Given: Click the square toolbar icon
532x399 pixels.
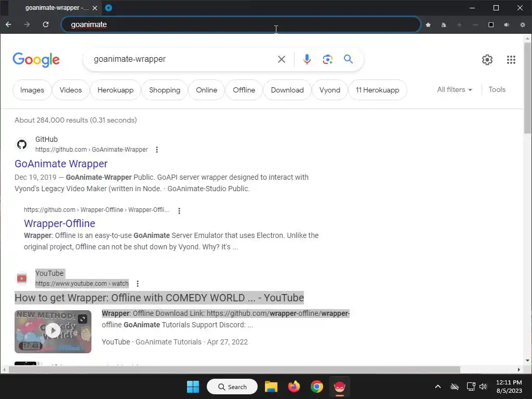Looking at the screenshot, I should [x=490, y=25].
